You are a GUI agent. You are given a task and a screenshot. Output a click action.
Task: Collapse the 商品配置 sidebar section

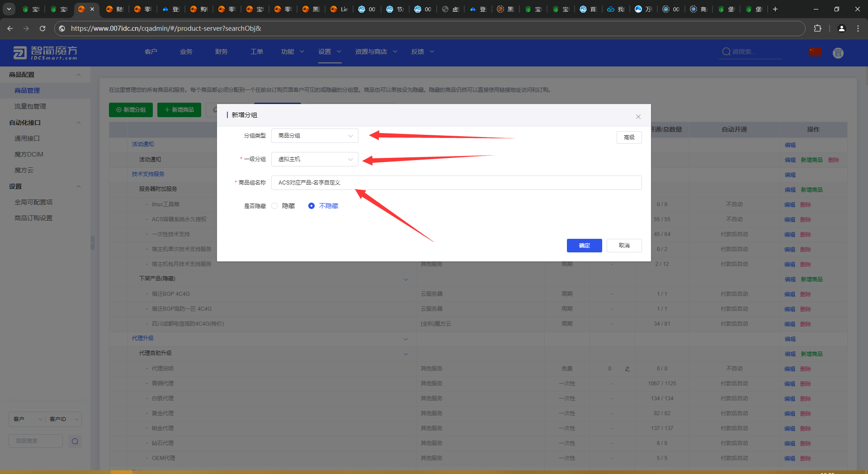pos(79,75)
